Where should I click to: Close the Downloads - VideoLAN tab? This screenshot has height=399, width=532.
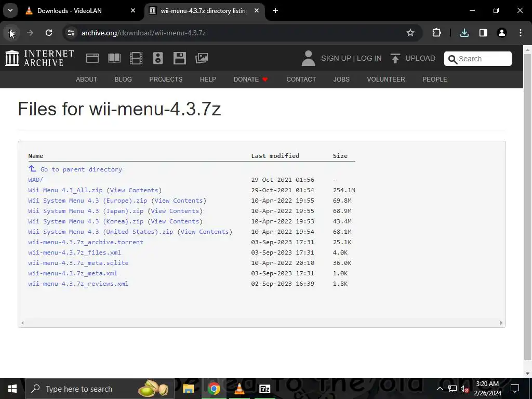tap(133, 10)
